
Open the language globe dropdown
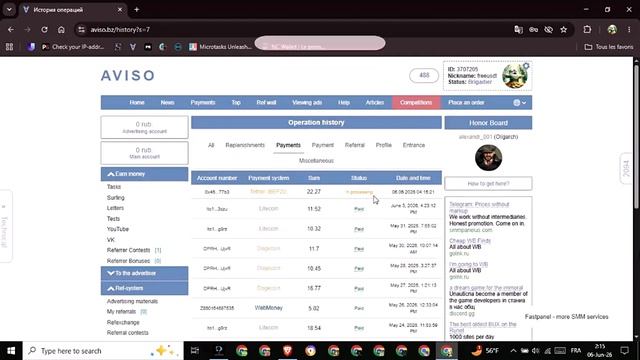(x=520, y=103)
